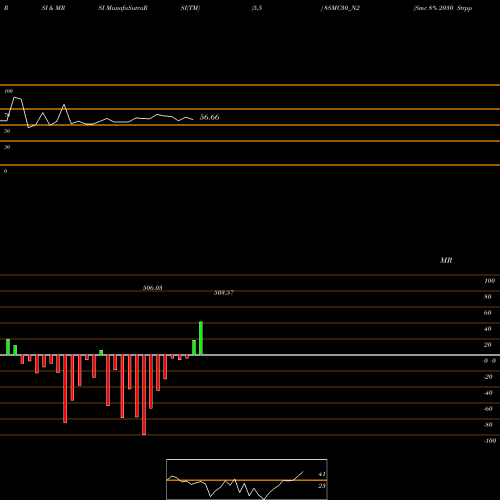Click the longest red MR bar
Screen dimensions: 500x500
(x=144, y=395)
